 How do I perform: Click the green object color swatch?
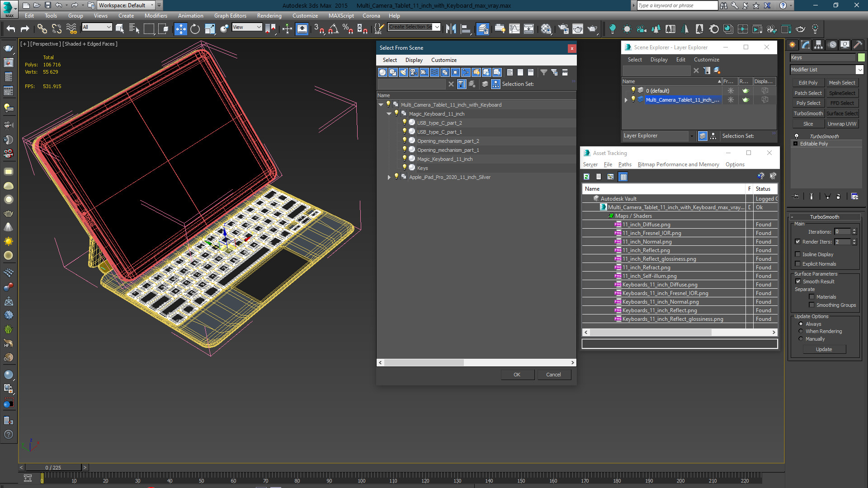coord(861,57)
